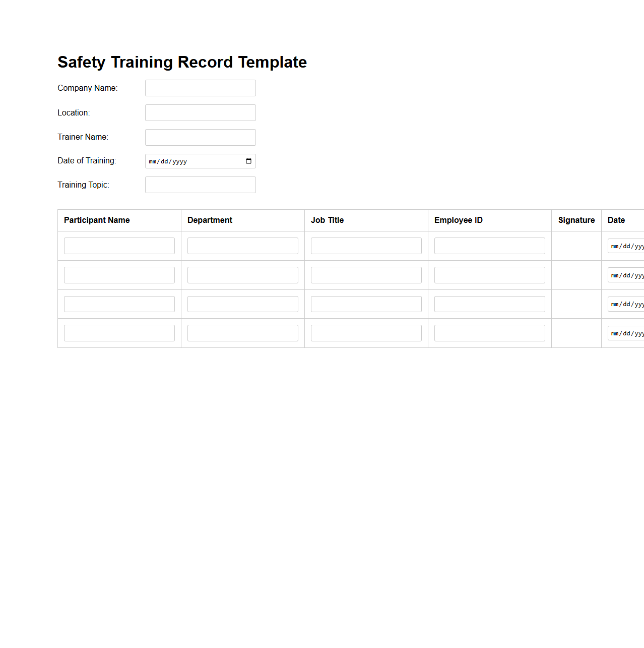The image size is (644, 648).
Task: Select the Participant Name column header
Action: click(97, 220)
